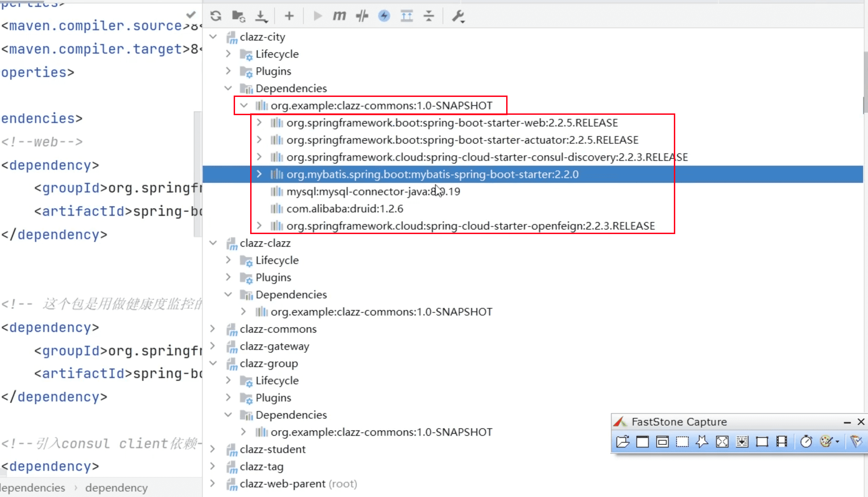The width and height of the screenshot is (868, 497).
Task: Toggle skip tests mode lightning icon
Action: (x=384, y=16)
